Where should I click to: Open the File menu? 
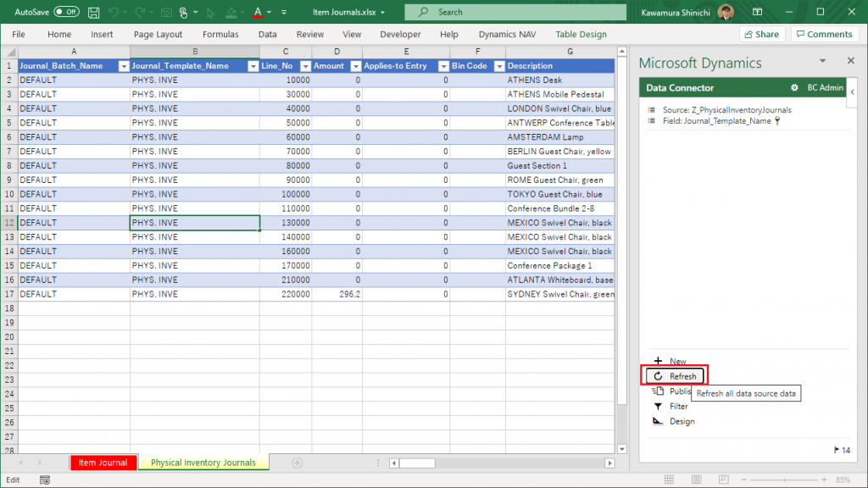pos(19,34)
